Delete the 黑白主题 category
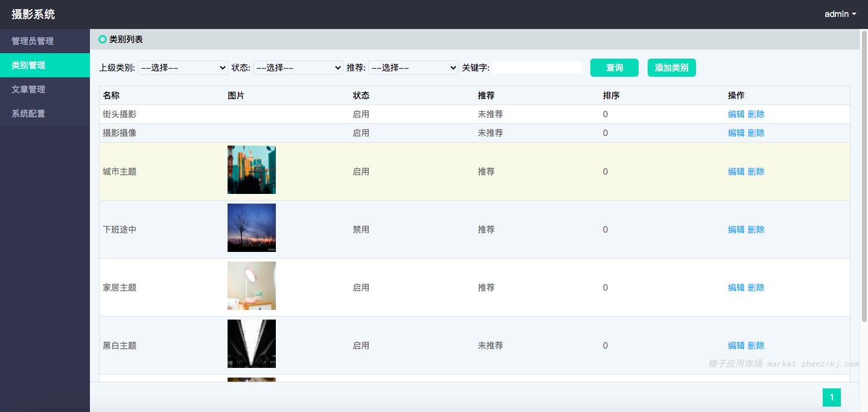The height and width of the screenshot is (412, 868). pyautogui.click(x=756, y=346)
